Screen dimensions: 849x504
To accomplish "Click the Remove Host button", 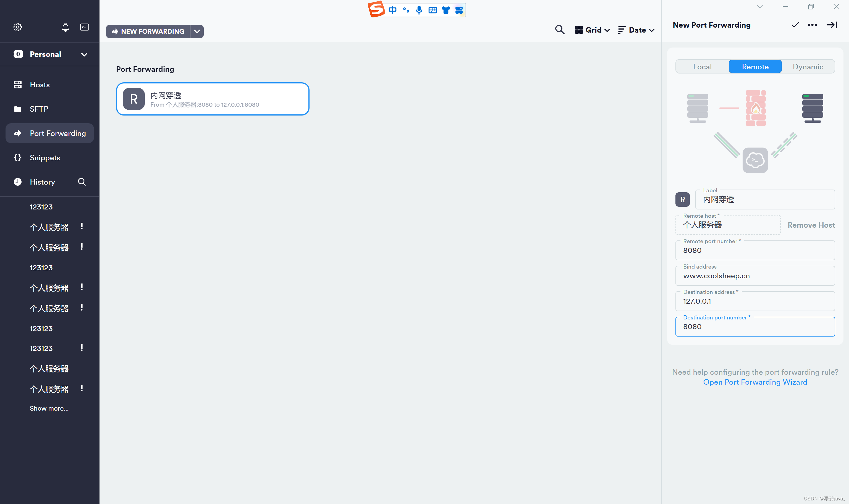I will click(811, 225).
